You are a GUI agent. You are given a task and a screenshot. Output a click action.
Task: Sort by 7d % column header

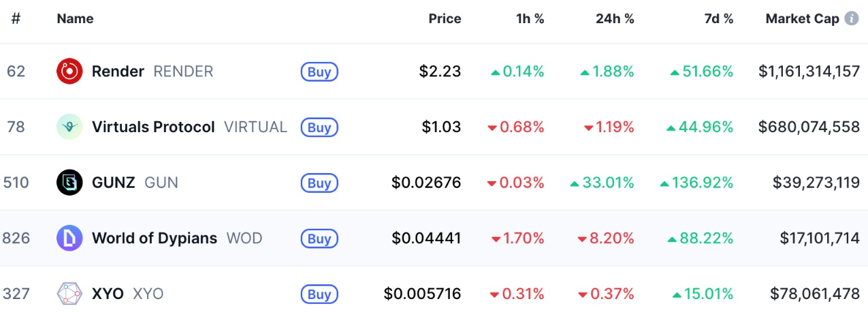click(718, 19)
